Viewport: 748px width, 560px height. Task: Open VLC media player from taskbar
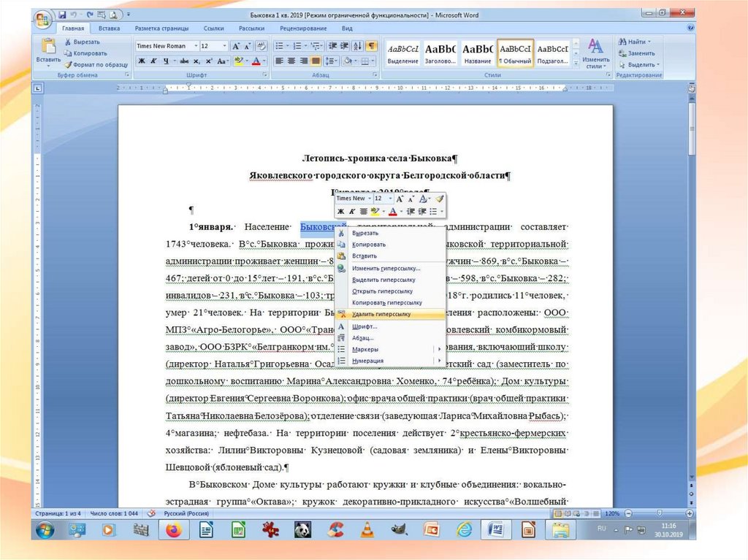coord(368,529)
